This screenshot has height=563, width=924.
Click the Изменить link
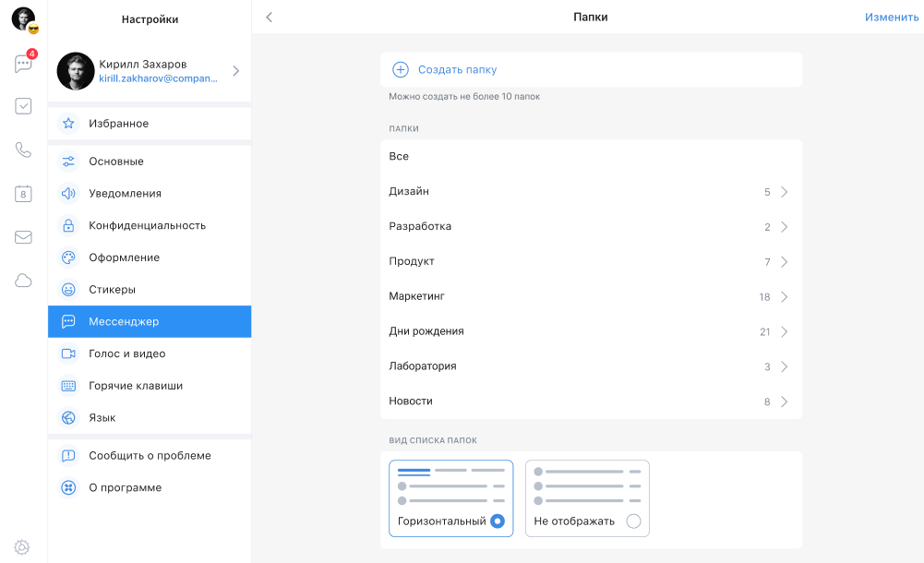891,18
